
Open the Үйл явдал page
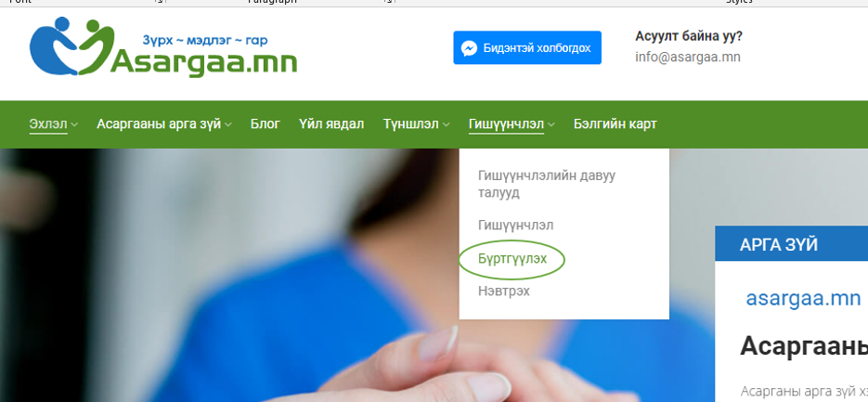tap(331, 124)
